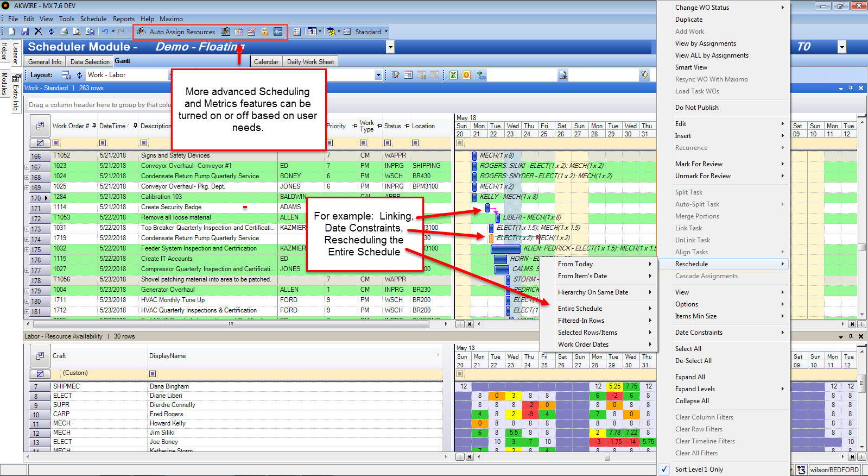Switch to Calendar tab

click(266, 62)
